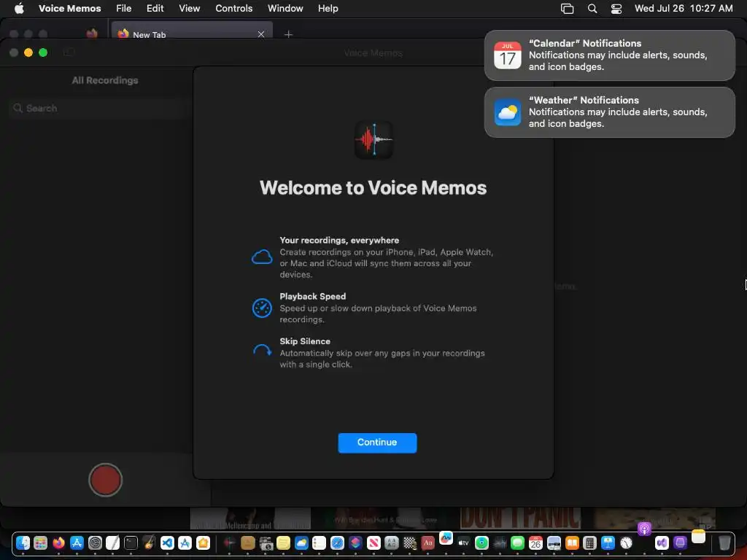This screenshot has height=560, width=747.
Task: Open Visual Studio Code from the Dock
Action: tap(167, 542)
